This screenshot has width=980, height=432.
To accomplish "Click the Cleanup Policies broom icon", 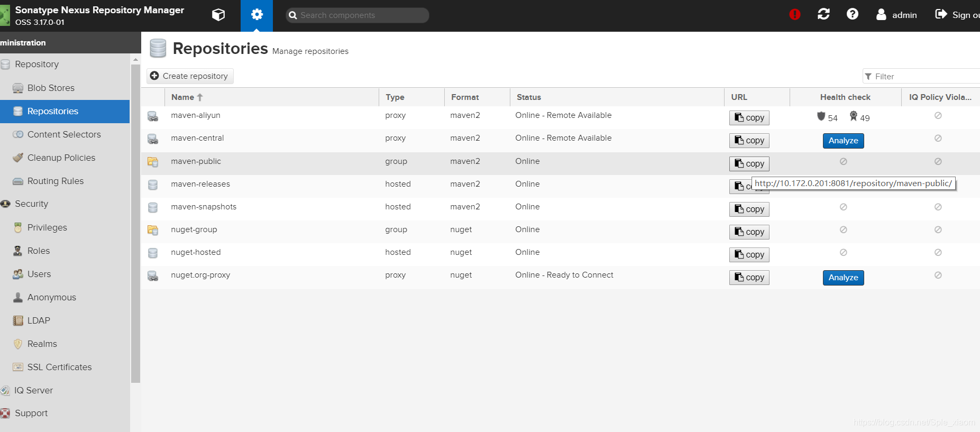I will pyautogui.click(x=18, y=158).
